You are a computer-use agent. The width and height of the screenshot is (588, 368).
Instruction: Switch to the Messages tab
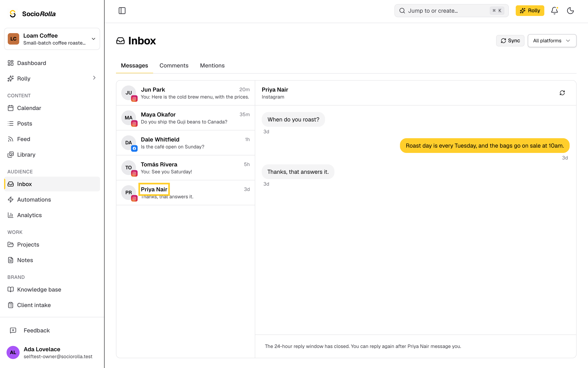pyautogui.click(x=134, y=65)
